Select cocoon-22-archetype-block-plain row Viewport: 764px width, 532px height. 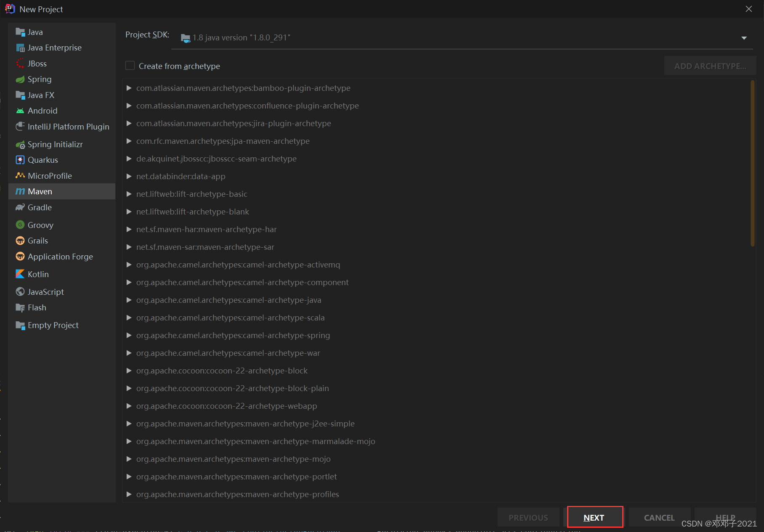[438, 389]
